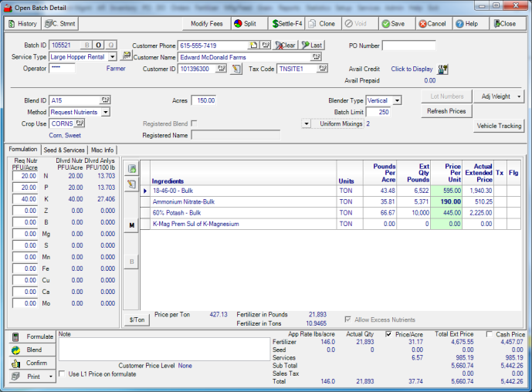
Task: Open the Method dropdown list
Action: point(105,112)
